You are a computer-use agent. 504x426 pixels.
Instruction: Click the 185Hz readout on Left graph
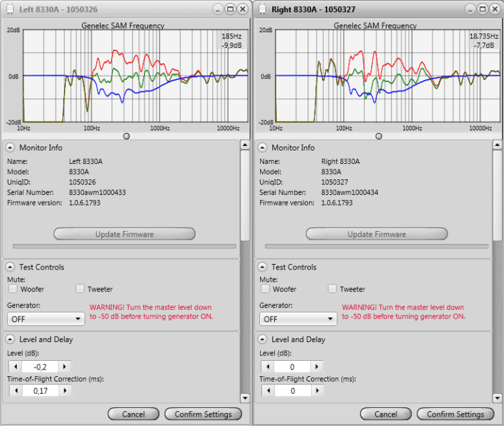231,36
